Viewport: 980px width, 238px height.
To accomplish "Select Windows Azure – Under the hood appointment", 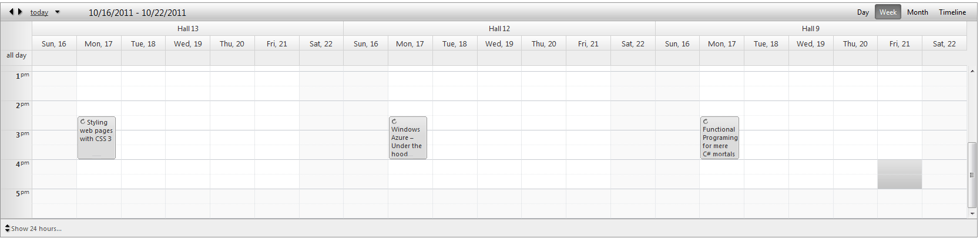I will [x=408, y=142].
